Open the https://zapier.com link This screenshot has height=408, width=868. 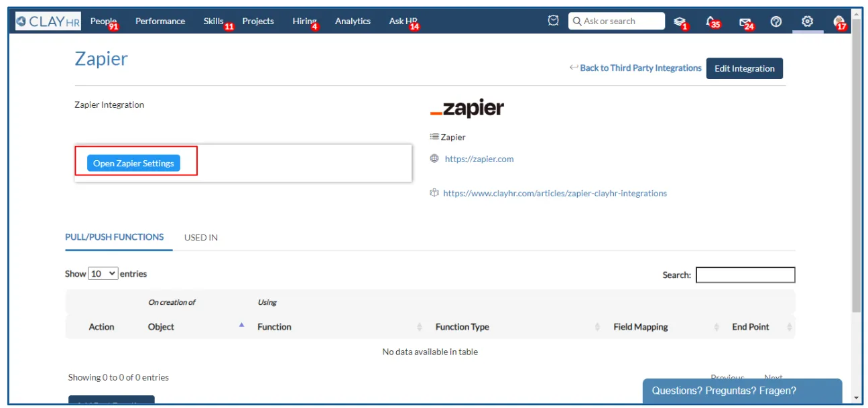(479, 159)
